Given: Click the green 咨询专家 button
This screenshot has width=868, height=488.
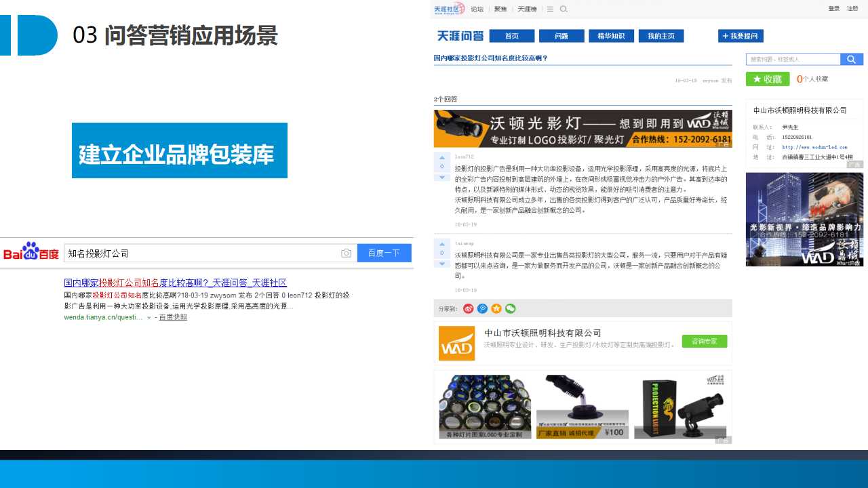Looking at the screenshot, I should 705,341.
